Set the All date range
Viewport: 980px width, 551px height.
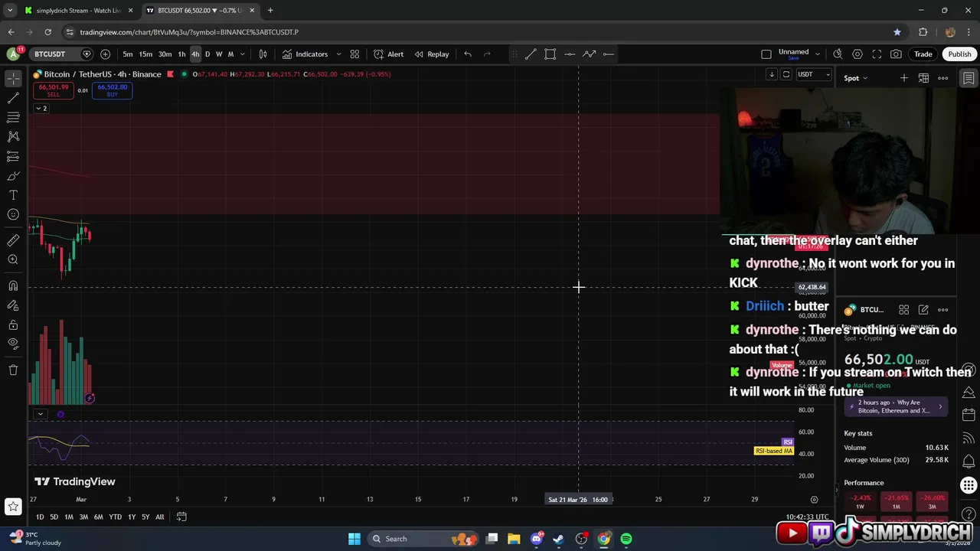coord(160,517)
